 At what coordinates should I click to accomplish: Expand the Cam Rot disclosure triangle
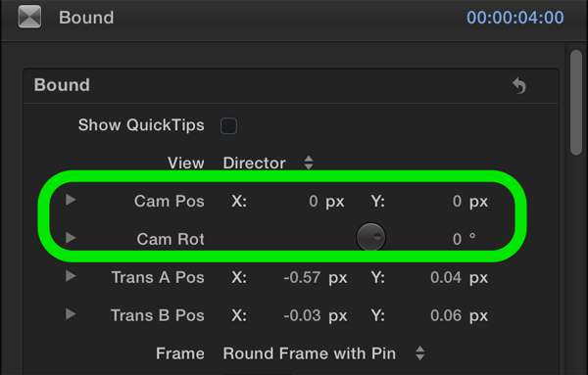point(71,238)
